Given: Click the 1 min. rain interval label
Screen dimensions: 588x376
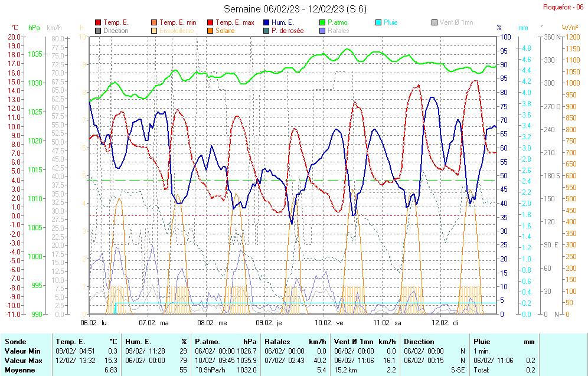Looking at the screenshot, I should (x=482, y=351).
